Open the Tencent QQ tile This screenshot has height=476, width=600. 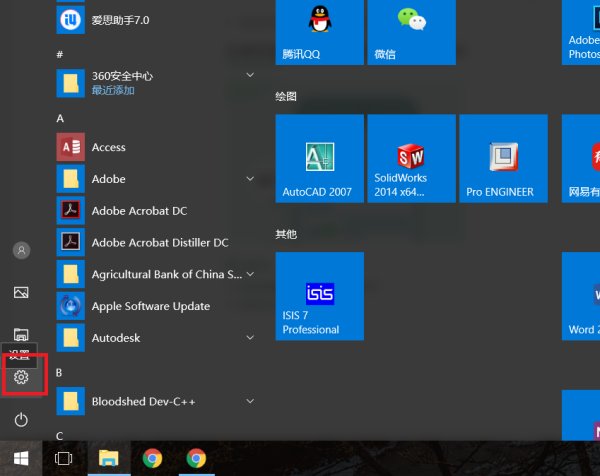(319, 30)
